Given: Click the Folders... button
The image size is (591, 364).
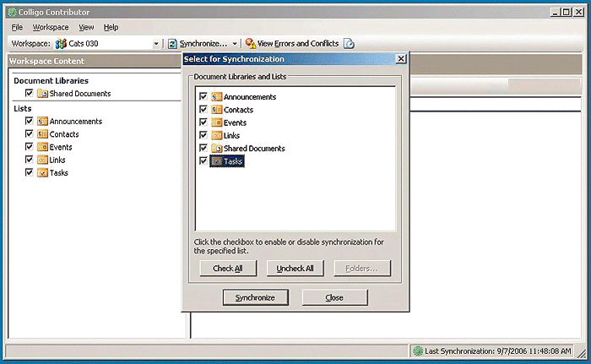Looking at the screenshot, I should [x=362, y=269].
